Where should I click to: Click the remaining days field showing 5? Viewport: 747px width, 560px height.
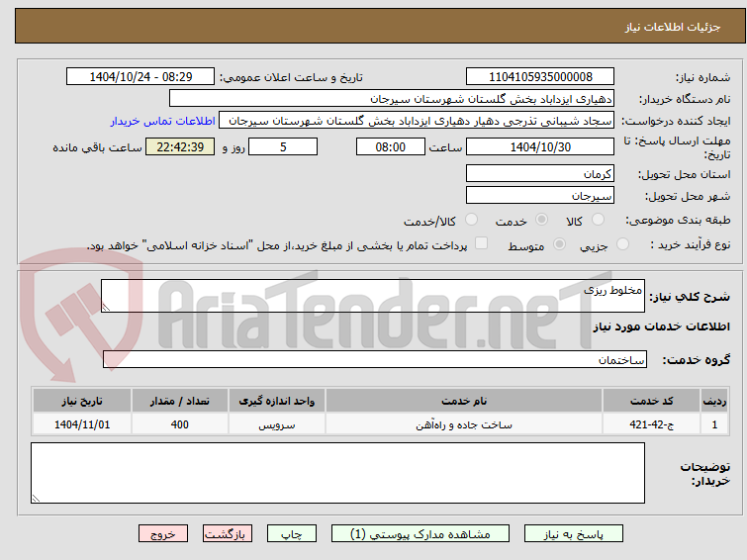tap(283, 146)
